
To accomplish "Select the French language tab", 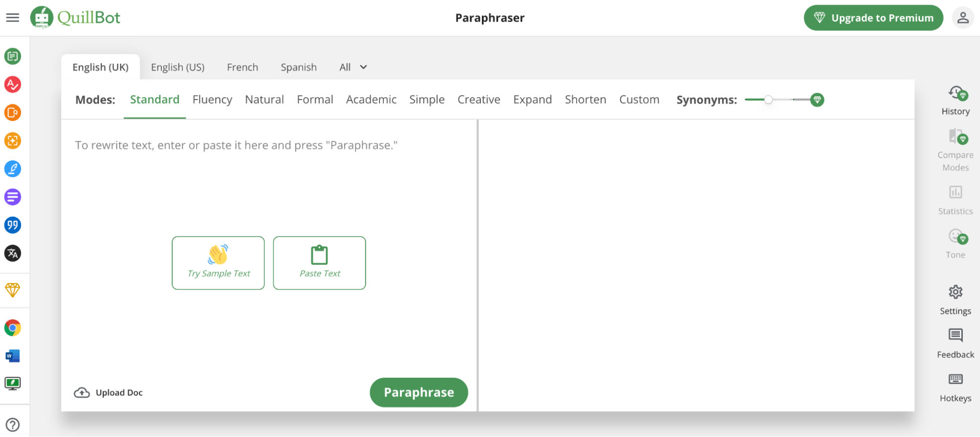I will coord(242,67).
